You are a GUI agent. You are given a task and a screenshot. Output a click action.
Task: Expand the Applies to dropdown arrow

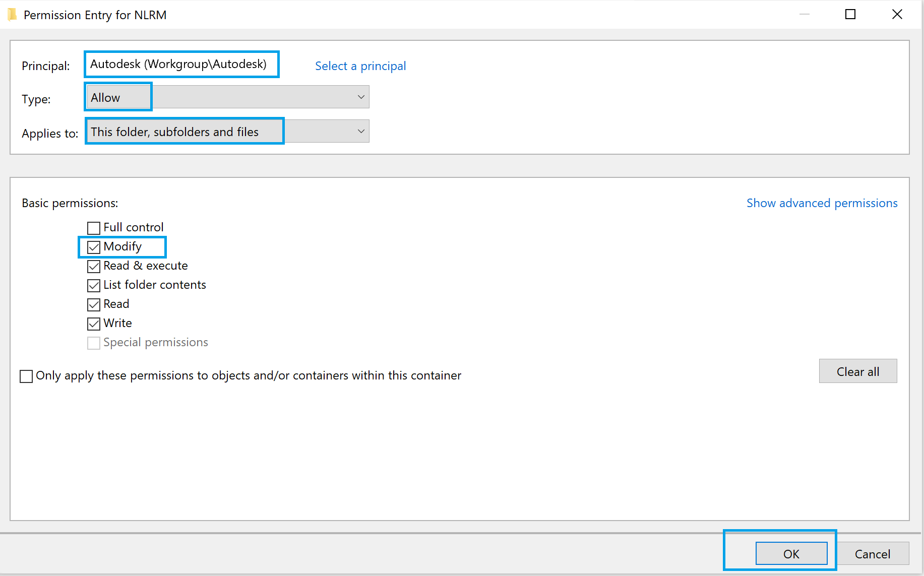coord(360,132)
